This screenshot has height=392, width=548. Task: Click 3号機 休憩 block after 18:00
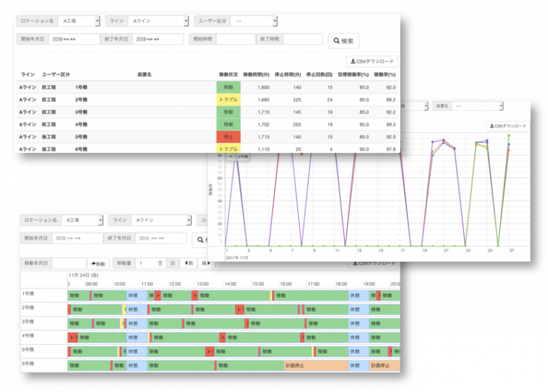point(358,323)
